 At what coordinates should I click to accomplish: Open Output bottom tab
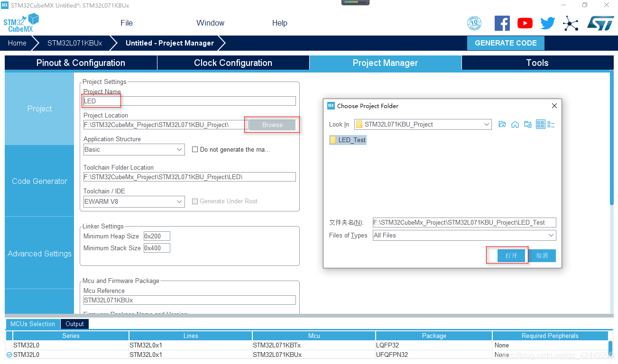(74, 324)
